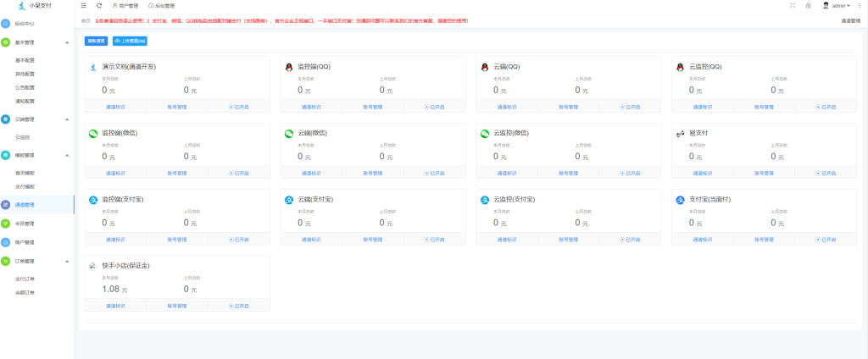Click the refresh icon in top bar
The width and height of the screenshot is (868, 359).
tap(99, 5)
